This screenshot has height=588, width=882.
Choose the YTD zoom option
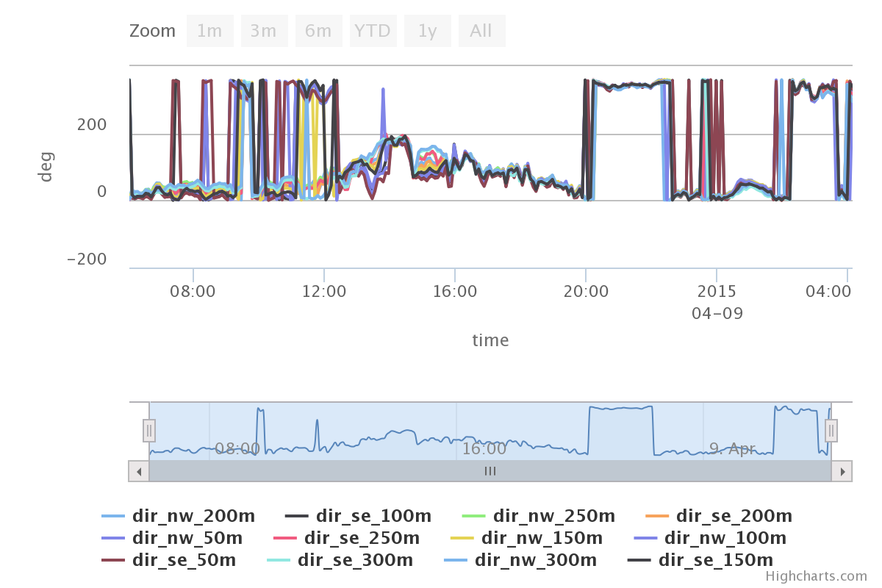pyautogui.click(x=373, y=31)
